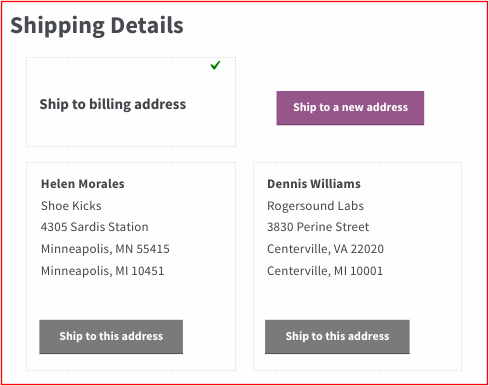Image resolution: width=489 pixels, height=386 pixels.
Task: Click the green checkmark icon
Action: [215, 65]
